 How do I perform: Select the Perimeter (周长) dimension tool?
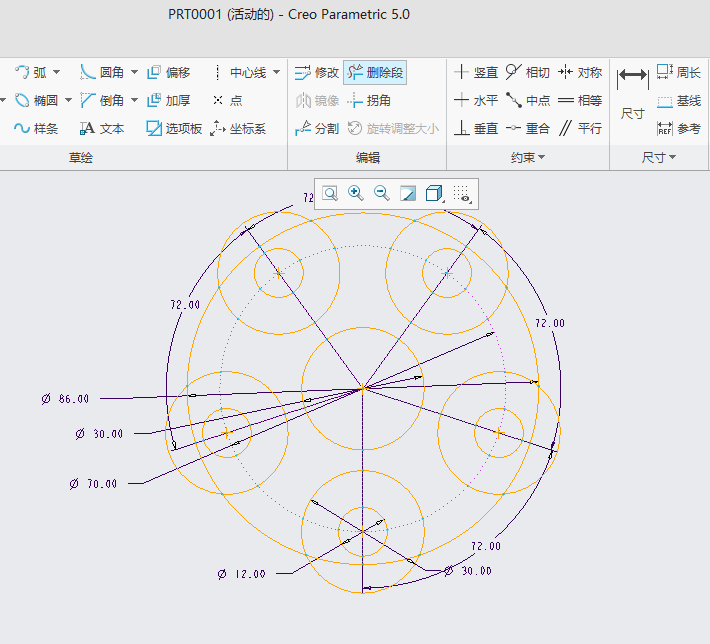[x=679, y=72]
